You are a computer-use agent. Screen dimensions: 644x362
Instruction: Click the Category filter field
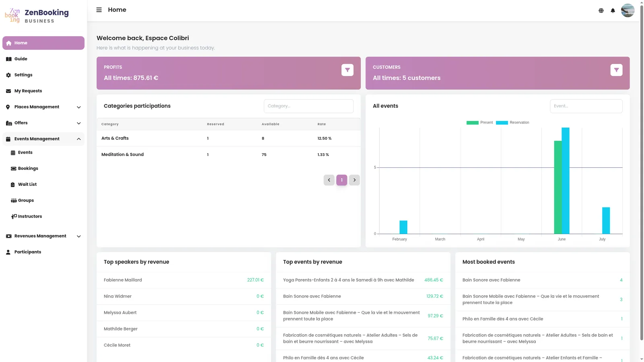click(309, 106)
